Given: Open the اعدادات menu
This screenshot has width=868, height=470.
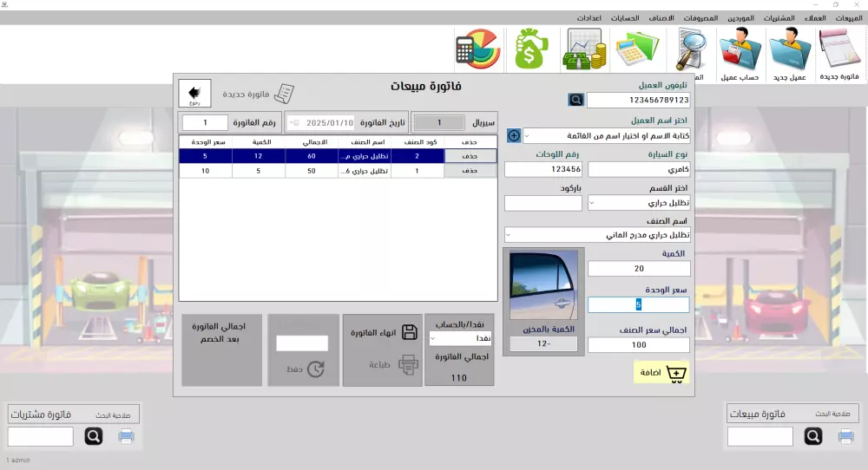Looking at the screenshot, I should click(x=589, y=18).
